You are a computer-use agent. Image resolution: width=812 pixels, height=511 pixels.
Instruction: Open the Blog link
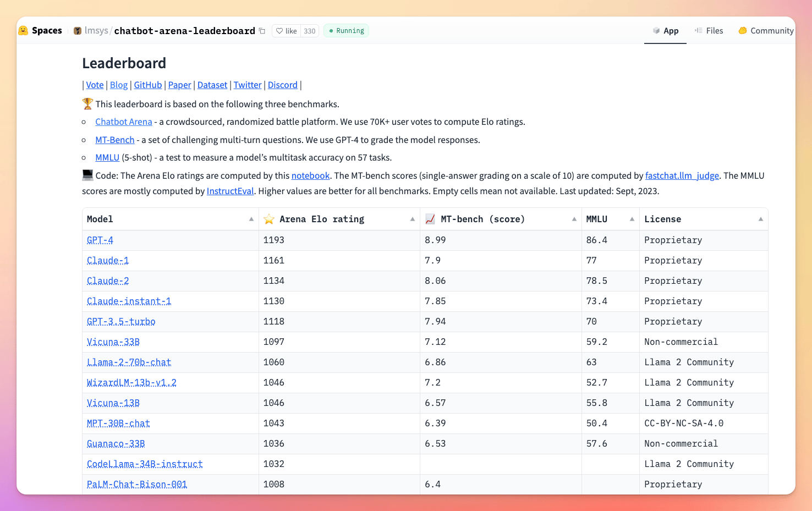click(x=119, y=85)
